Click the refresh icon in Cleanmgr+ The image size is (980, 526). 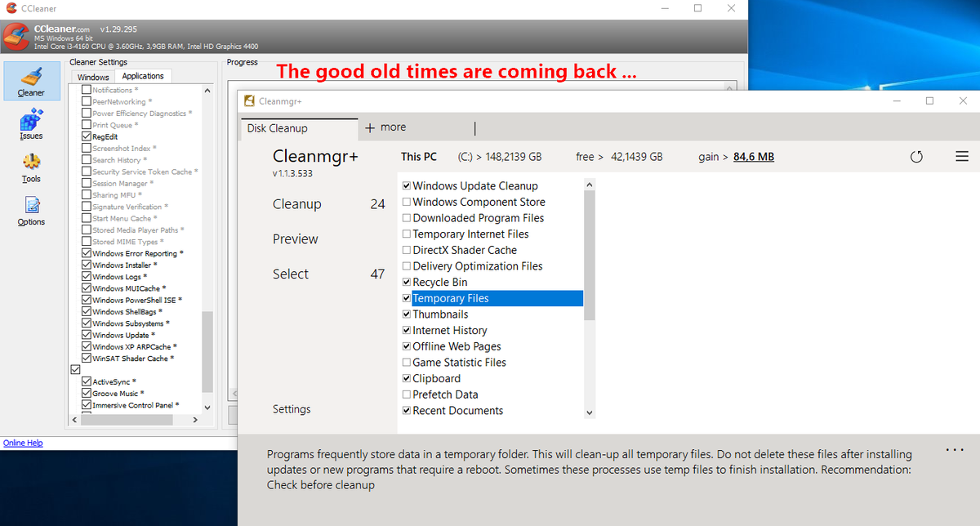[x=915, y=157]
